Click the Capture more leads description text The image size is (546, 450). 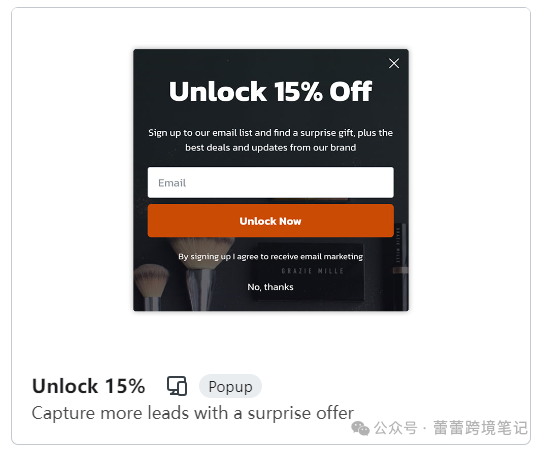tap(193, 413)
